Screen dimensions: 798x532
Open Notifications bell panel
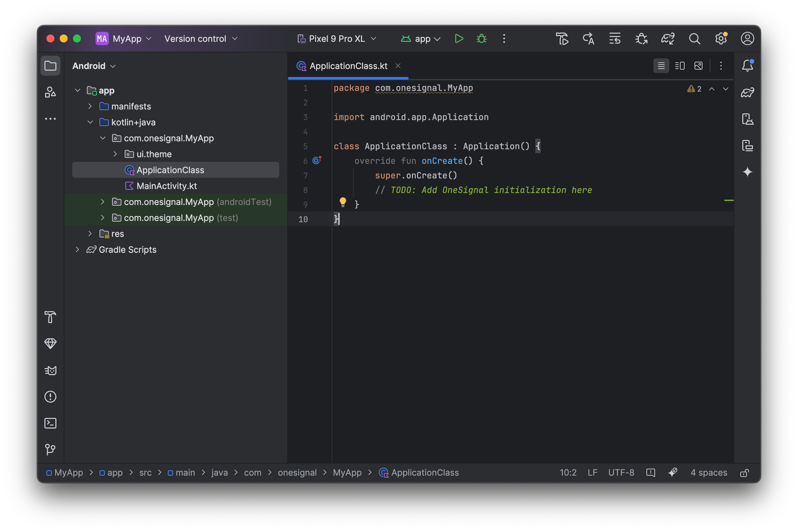pos(747,65)
